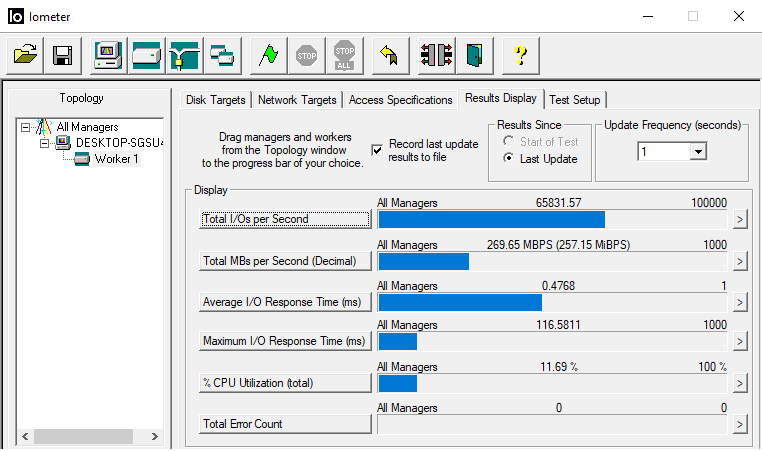Open arrow next to Total I/Os bar
The width and height of the screenshot is (762, 451).
(740, 220)
